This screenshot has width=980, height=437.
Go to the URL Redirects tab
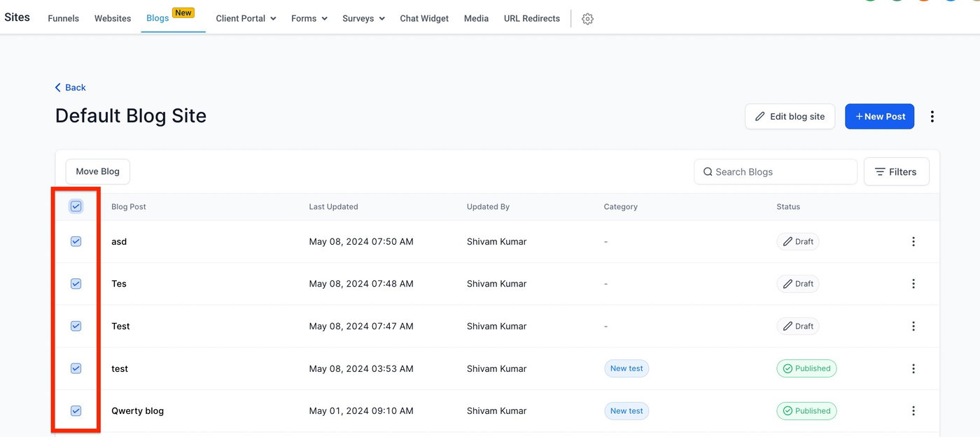point(531,19)
